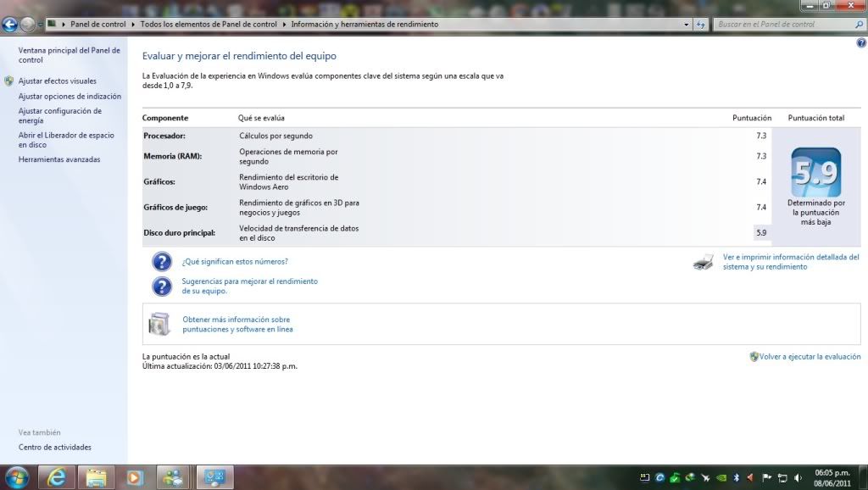Image resolution: width=868 pixels, height=490 pixels.
Task: Click the Puntuación total column header
Action: coord(816,118)
